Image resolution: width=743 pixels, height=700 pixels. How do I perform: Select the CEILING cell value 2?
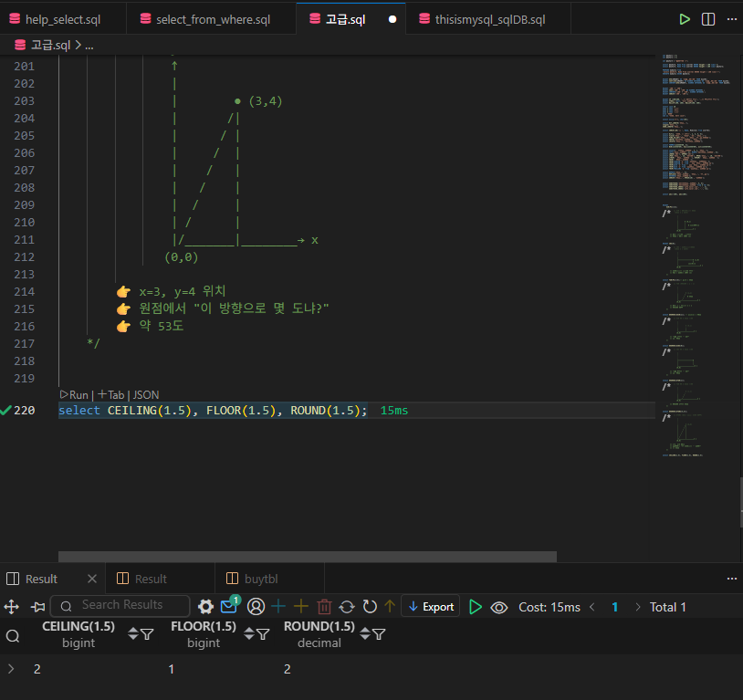(x=37, y=669)
